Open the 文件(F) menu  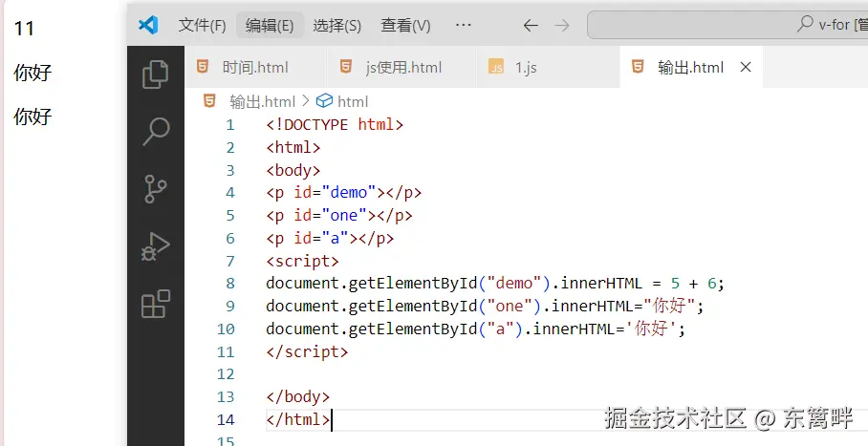coord(202,26)
